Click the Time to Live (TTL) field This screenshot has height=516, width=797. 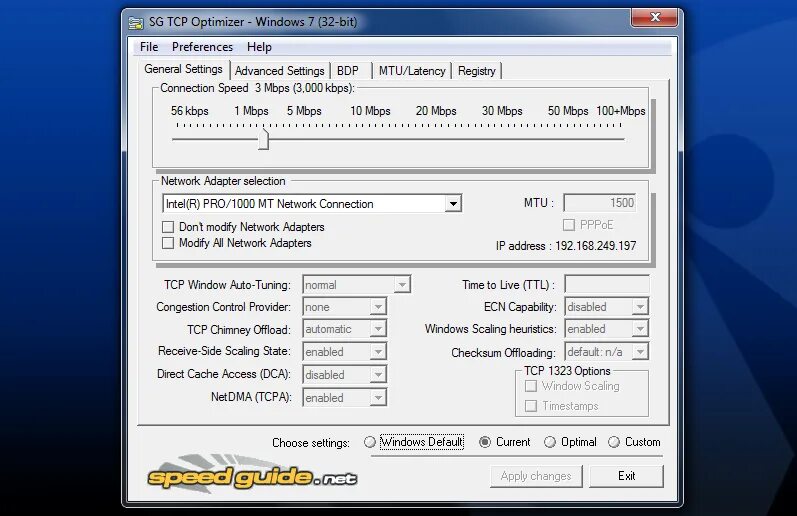click(x=606, y=285)
